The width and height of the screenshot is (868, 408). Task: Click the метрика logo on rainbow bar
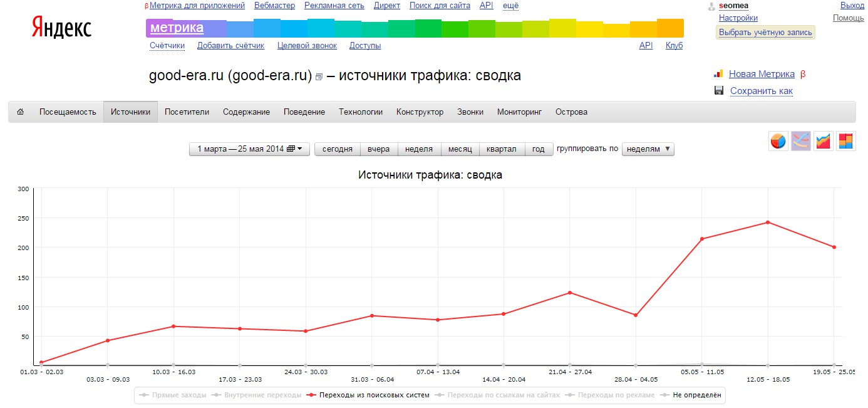177,28
